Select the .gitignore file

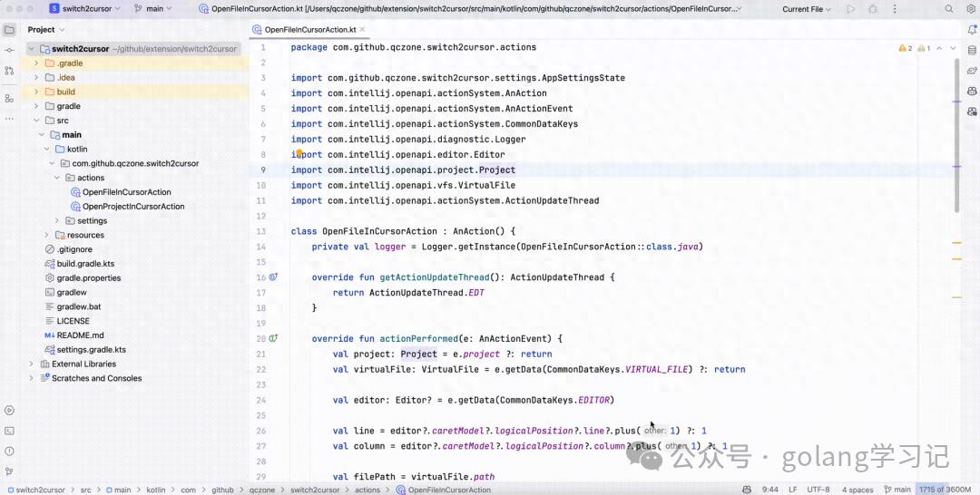tap(74, 249)
